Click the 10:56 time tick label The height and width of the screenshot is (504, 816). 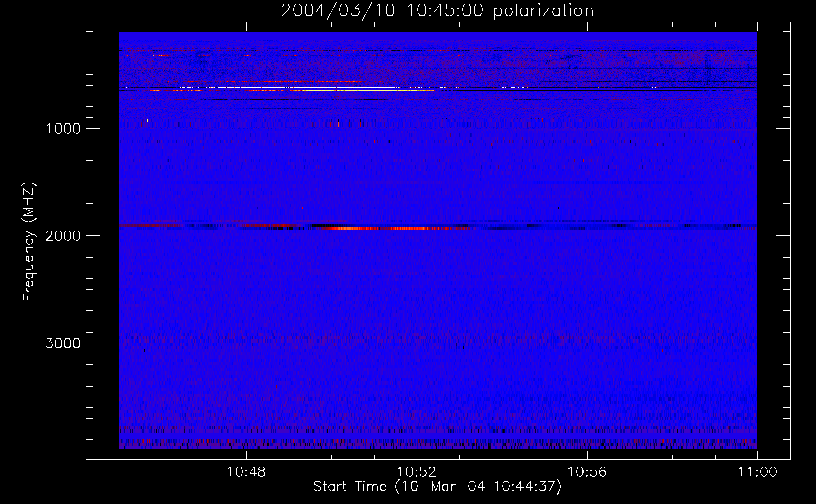pyautogui.click(x=587, y=472)
